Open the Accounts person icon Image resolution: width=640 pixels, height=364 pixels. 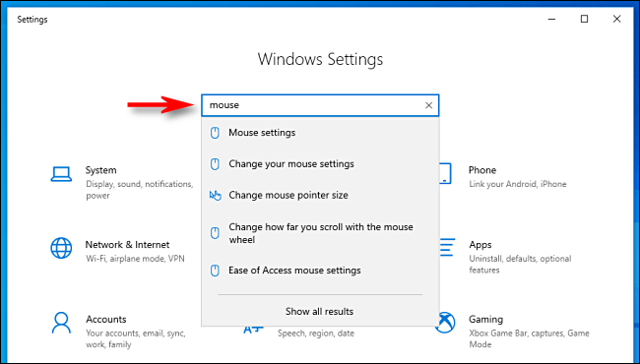pyautogui.click(x=61, y=323)
